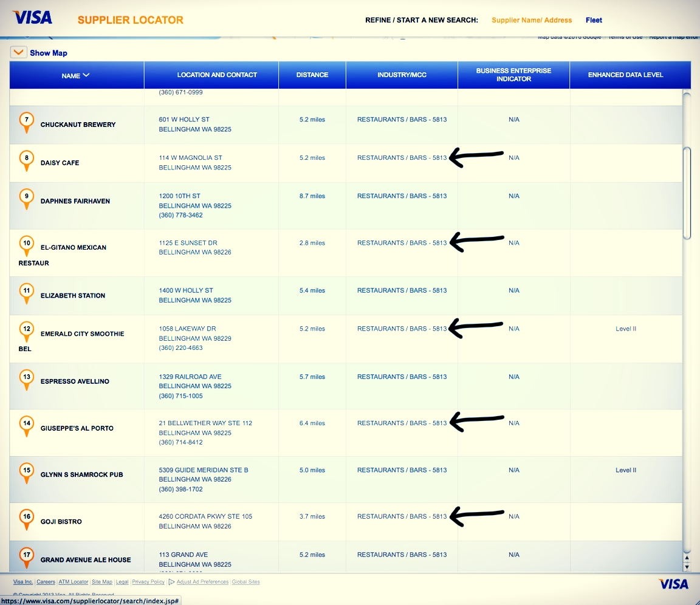Image resolution: width=700 pixels, height=605 pixels.
Task: Click phone number (360) 778-3462
Action: pyautogui.click(x=181, y=215)
